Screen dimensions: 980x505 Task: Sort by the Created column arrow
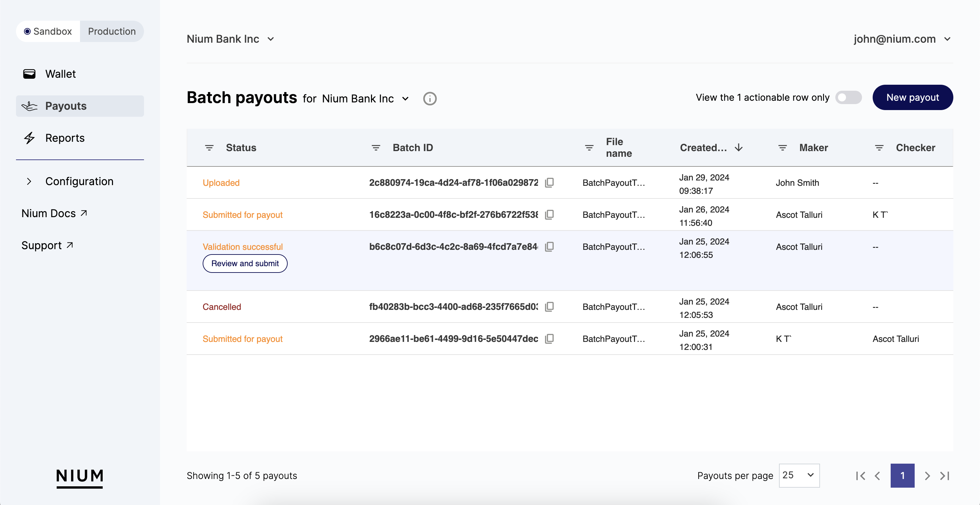coord(738,148)
